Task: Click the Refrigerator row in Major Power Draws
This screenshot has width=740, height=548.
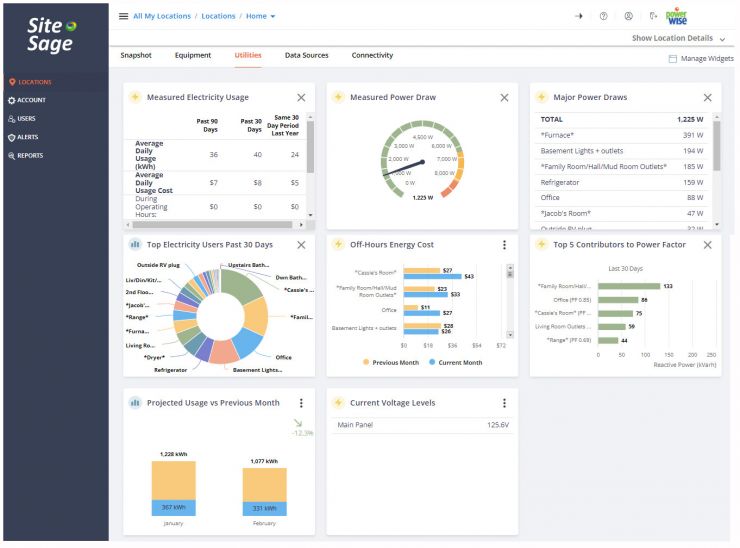Action: pyautogui.click(x=622, y=182)
